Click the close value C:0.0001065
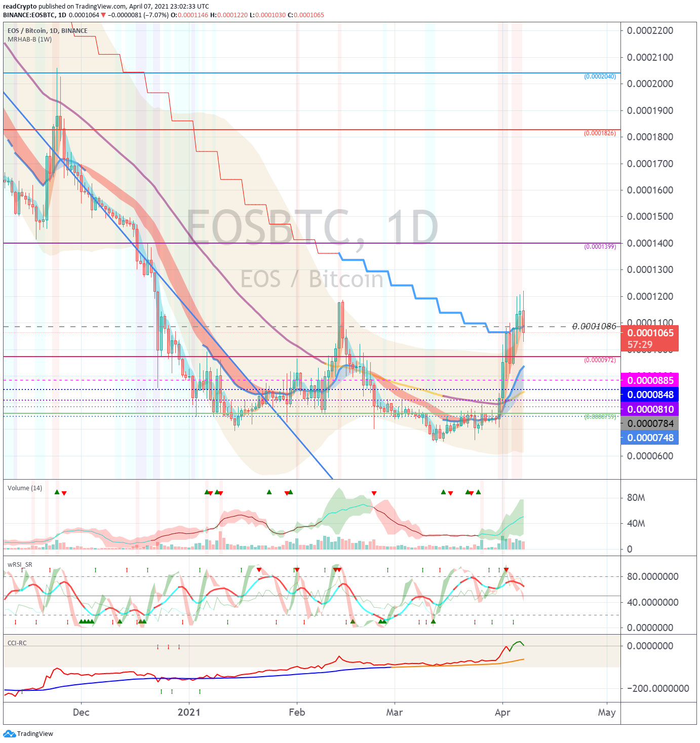Image resolution: width=700 pixels, height=743 pixels. pos(306,15)
